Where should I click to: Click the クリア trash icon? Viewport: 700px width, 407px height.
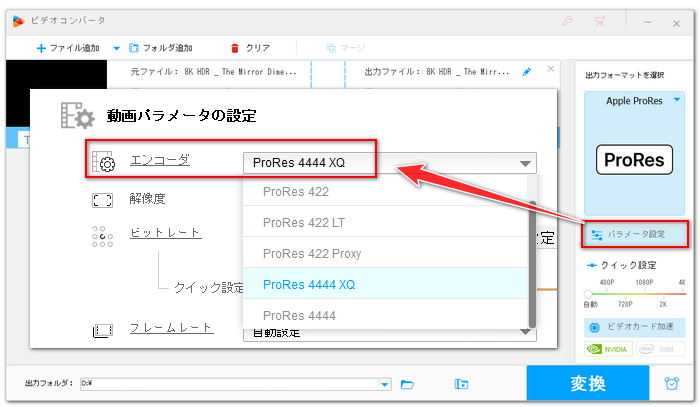point(235,47)
